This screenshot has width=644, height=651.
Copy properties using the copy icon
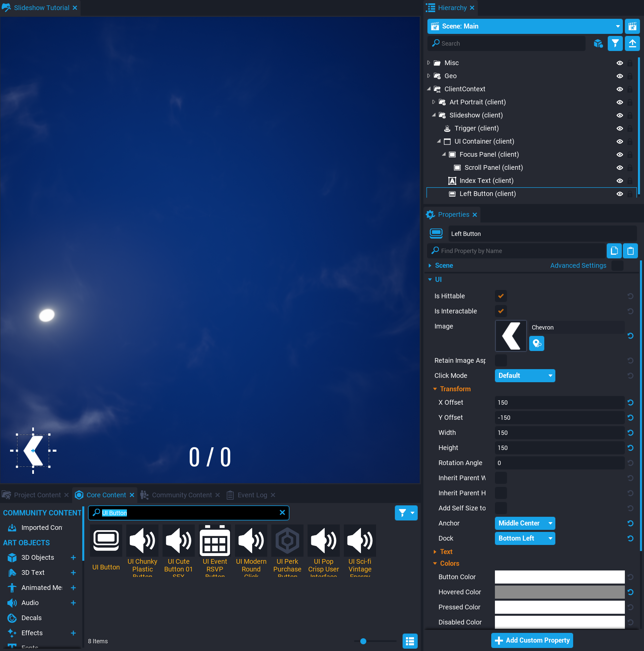[614, 251]
